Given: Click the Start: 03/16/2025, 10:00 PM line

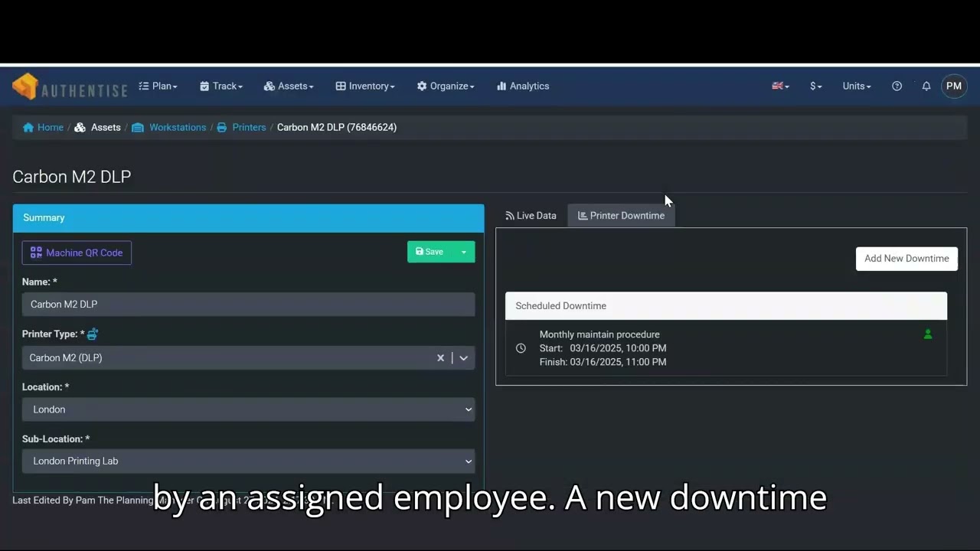Looking at the screenshot, I should [603, 348].
